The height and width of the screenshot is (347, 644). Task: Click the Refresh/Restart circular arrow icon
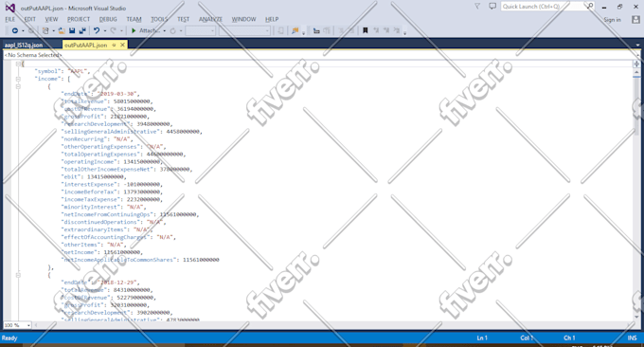[173, 31]
